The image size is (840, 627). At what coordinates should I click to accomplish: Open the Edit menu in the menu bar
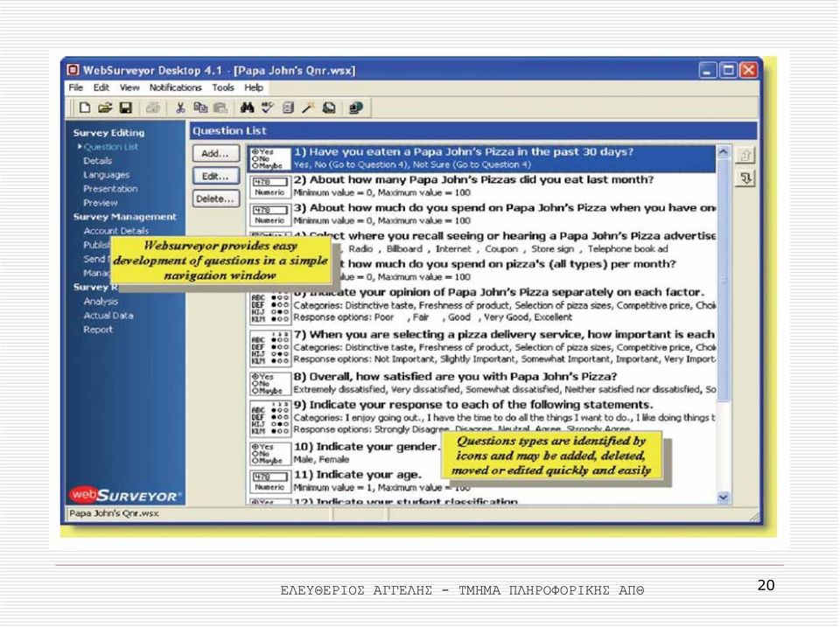click(101, 87)
